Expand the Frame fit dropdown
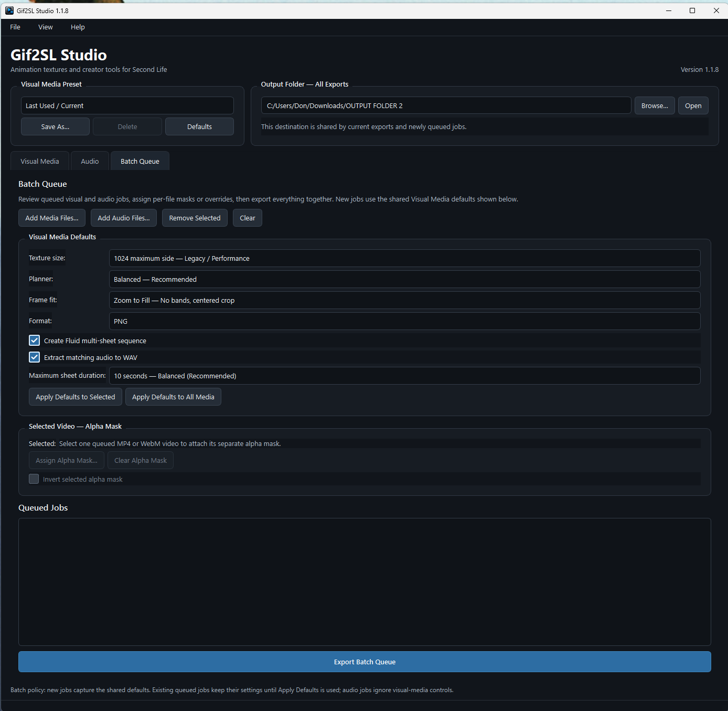This screenshot has width=728, height=711. pyautogui.click(x=404, y=300)
